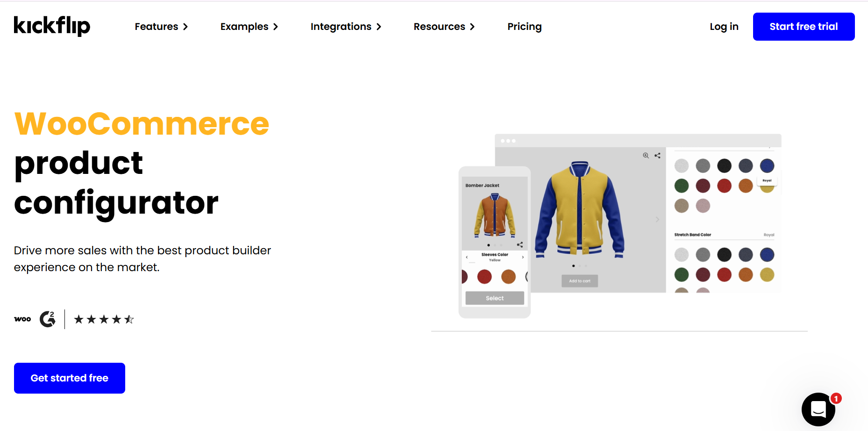
Task: Click the five-star rating
Action: 104,319
